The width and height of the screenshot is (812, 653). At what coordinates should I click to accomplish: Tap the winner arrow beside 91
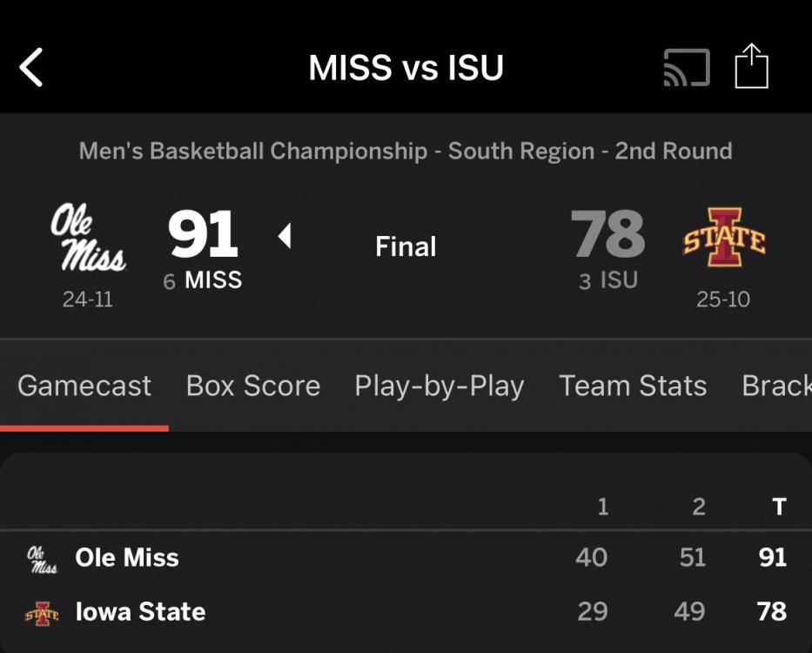(284, 236)
